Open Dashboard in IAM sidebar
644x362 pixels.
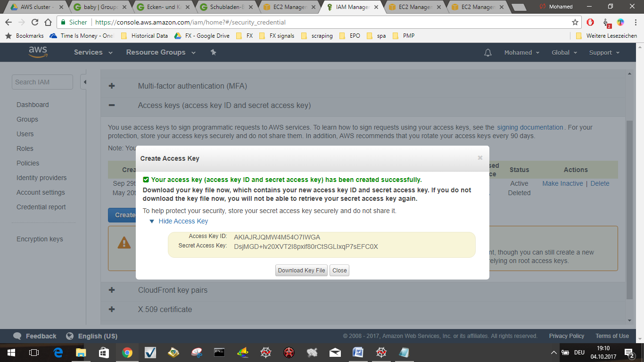(33, 105)
